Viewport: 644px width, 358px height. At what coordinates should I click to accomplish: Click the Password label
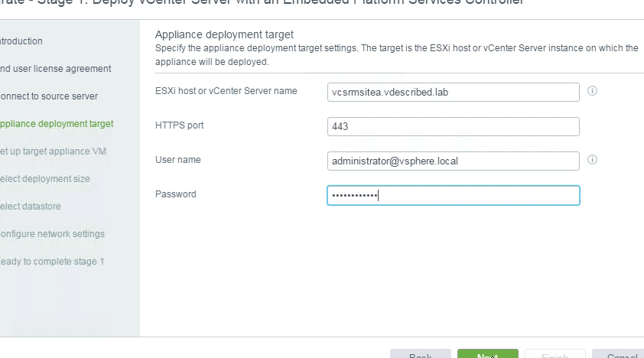[x=176, y=194]
